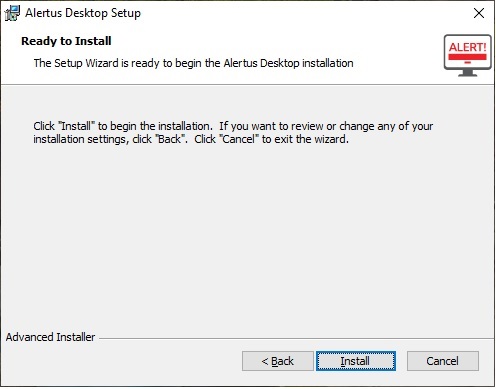Image resolution: width=496 pixels, height=389 pixels.
Task: Exit the wizard using the Cancel button
Action: [443, 361]
